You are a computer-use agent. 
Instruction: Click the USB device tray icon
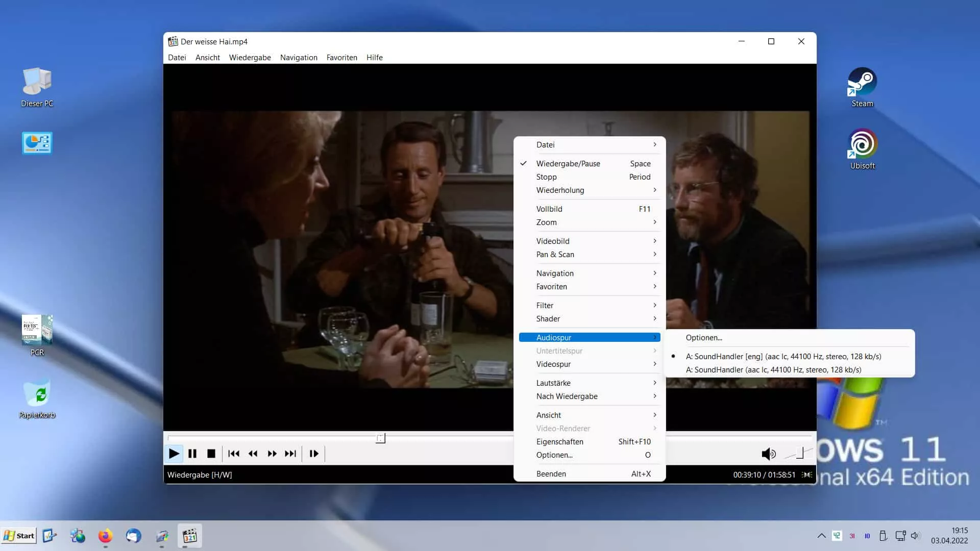click(x=883, y=536)
